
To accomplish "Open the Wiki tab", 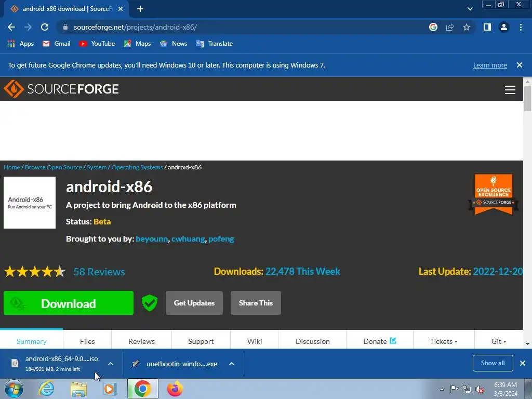I will [255, 341].
